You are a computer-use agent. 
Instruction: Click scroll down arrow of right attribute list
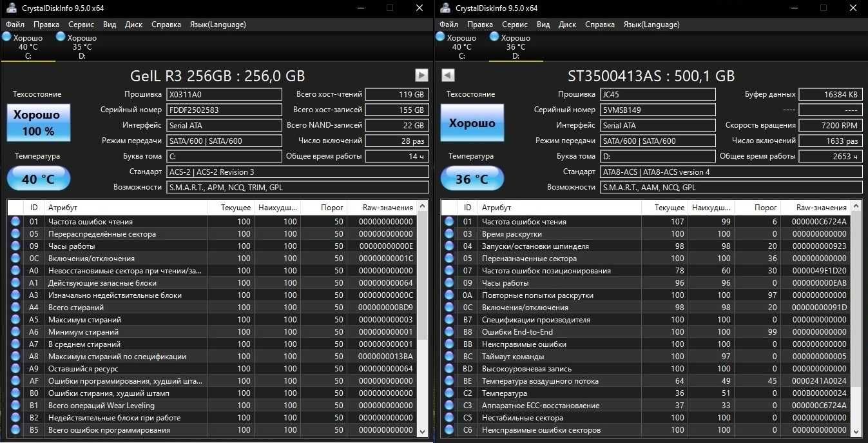point(856,431)
